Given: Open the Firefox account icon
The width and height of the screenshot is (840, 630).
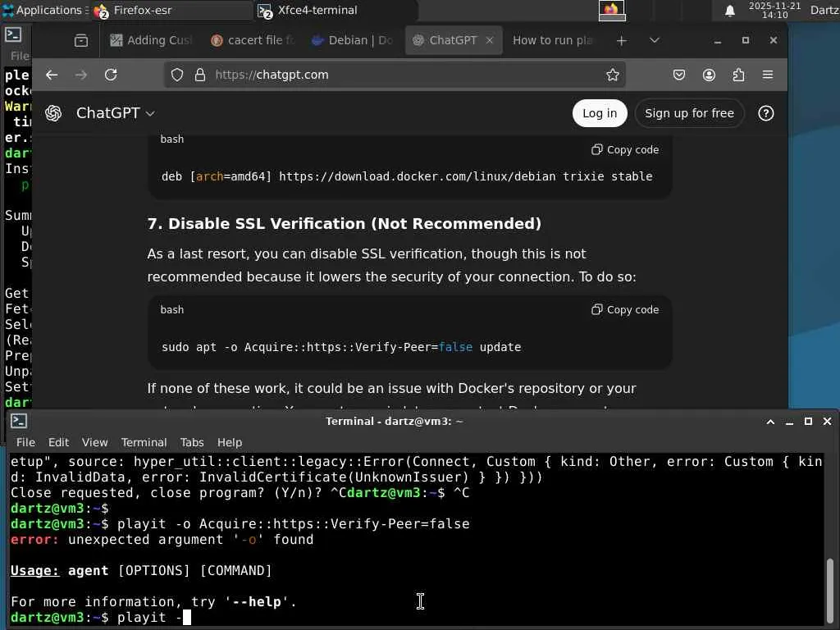Looking at the screenshot, I should (x=709, y=75).
